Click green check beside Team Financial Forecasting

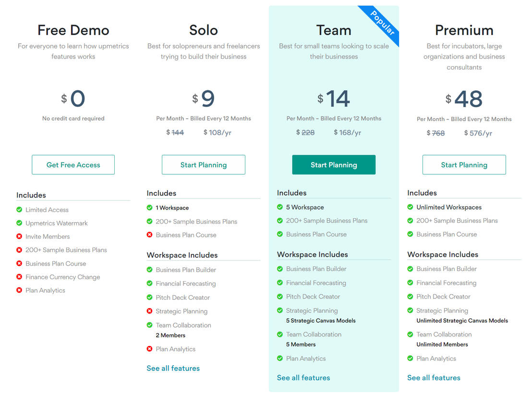point(280,283)
